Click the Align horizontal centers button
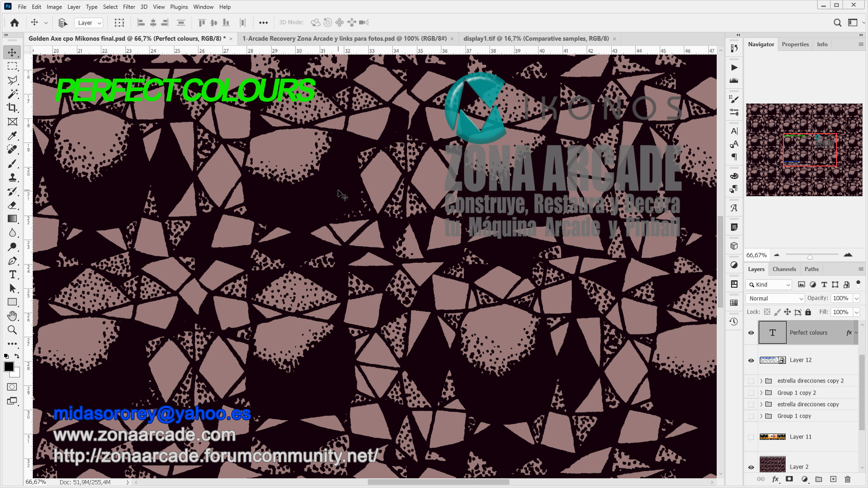This screenshot has height=488, width=868. [153, 22]
